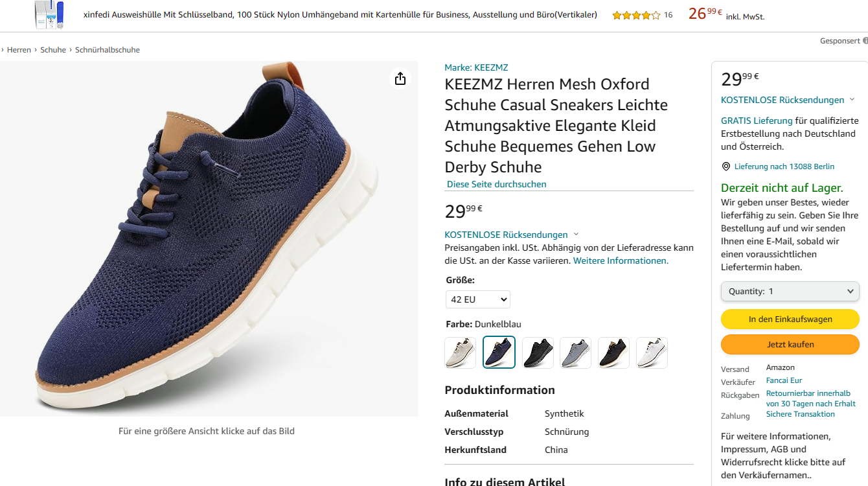868x486 pixels.
Task: Go to the Herren breadcrumb
Action: 19,50
